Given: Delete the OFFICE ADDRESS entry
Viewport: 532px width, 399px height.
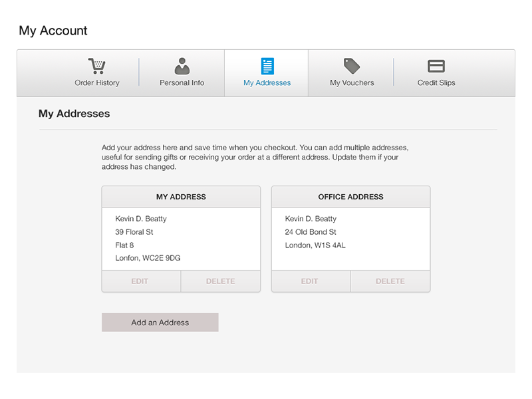Looking at the screenshot, I should (390, 281).
